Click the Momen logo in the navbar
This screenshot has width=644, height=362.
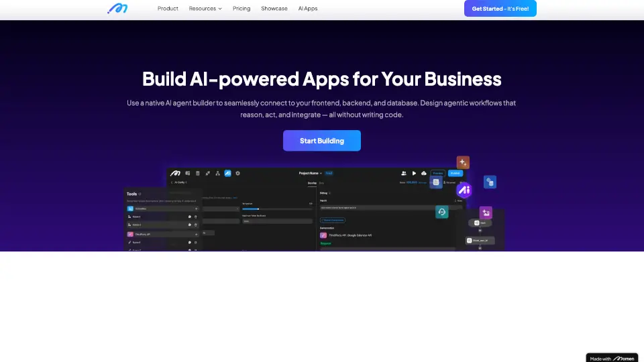click(117, 9)
